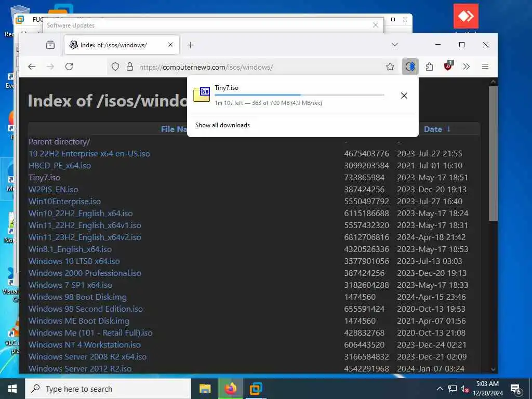This screenshot has width=532, height=399.
Task: Download Windows 98 Second Edition.iso
Action: coord(86,309)
